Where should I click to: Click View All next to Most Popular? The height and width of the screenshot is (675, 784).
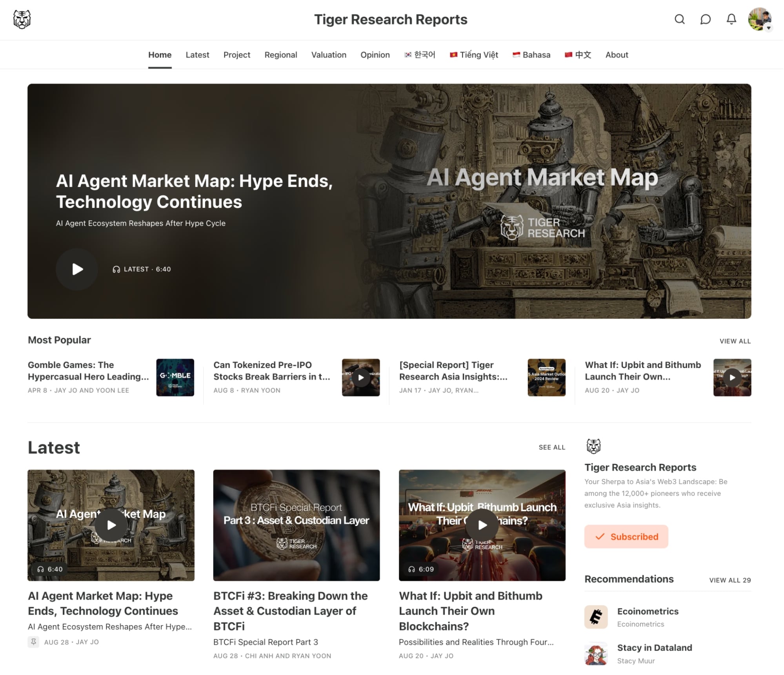click(x=735, y=341)
